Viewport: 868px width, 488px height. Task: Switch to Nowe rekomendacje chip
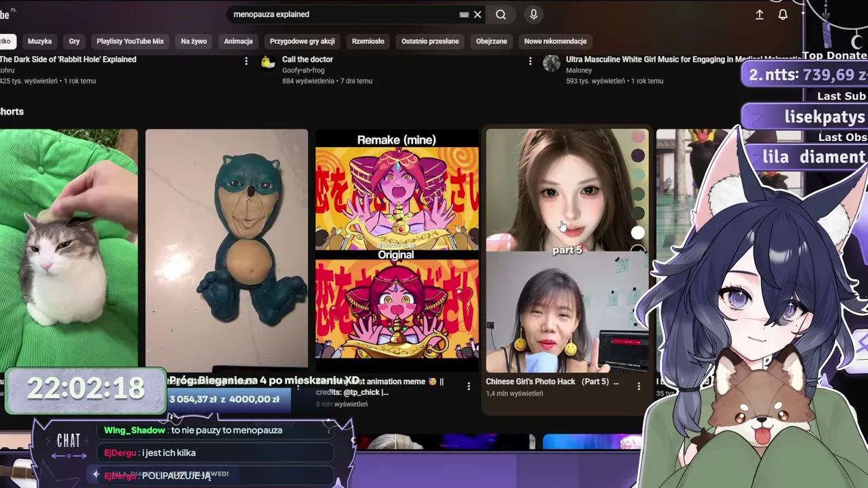(555, 41)
